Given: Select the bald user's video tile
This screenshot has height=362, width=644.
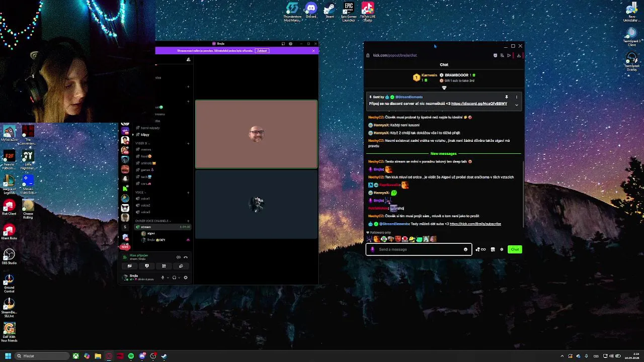Looking at the screenshot, I should click(257, 134).
